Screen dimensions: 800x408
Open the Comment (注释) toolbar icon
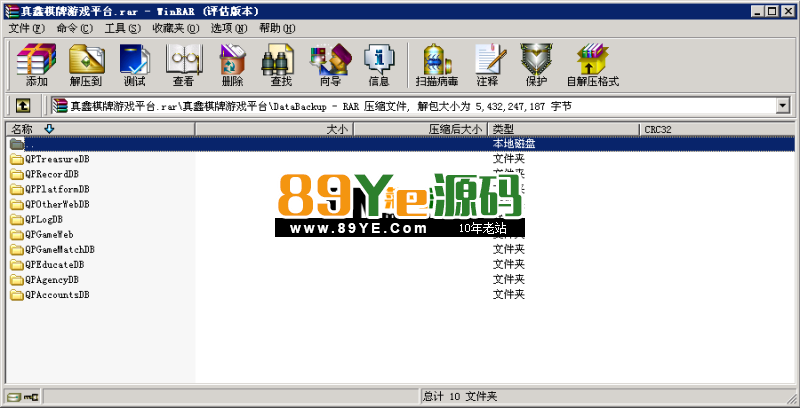coord(488,65)
